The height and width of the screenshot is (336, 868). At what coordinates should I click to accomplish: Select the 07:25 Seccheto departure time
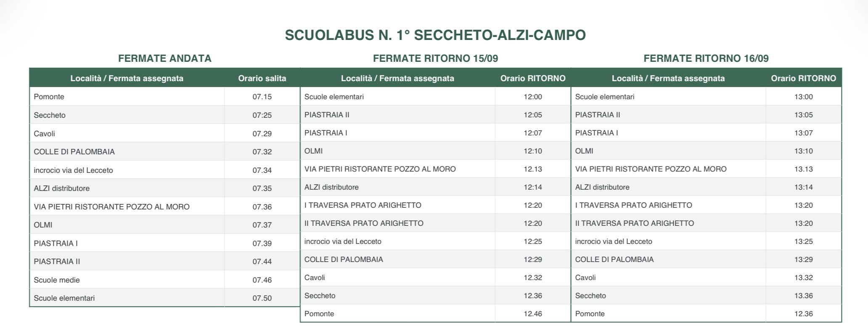[x=262, y=115]
